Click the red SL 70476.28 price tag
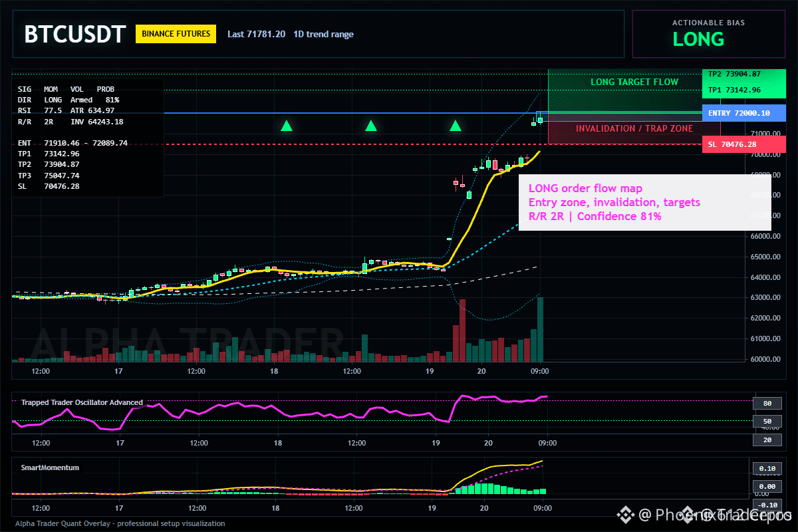The image size is (798, 532). (743, 144)
